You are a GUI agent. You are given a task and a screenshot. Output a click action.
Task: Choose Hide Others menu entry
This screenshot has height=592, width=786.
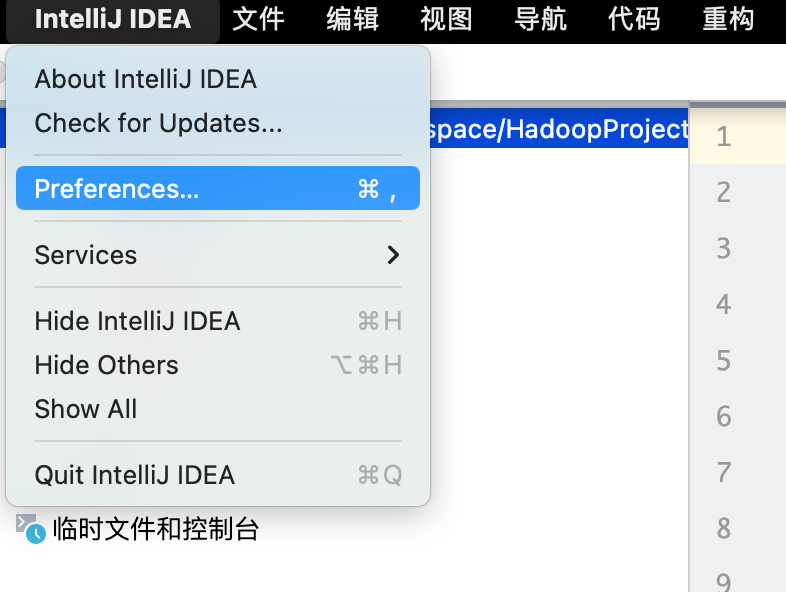click(106, 365)
